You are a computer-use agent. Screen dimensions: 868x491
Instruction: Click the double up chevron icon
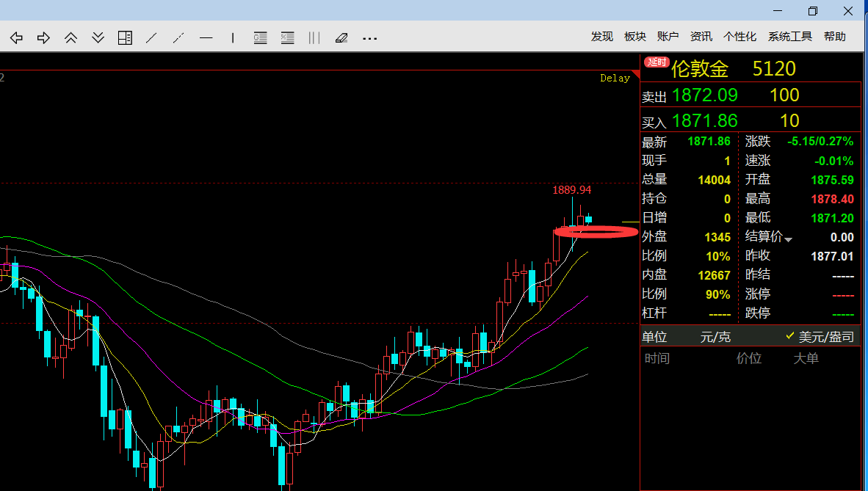[70, 37]
